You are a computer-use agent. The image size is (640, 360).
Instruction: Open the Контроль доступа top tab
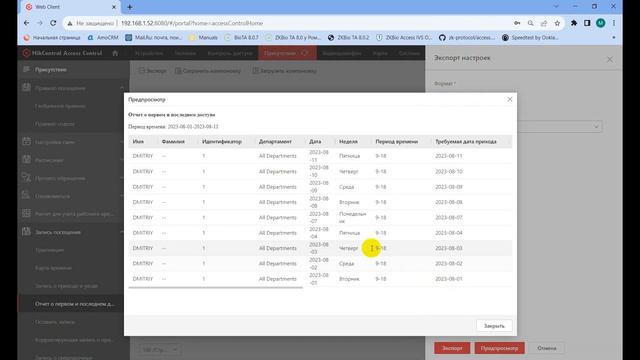230,53
